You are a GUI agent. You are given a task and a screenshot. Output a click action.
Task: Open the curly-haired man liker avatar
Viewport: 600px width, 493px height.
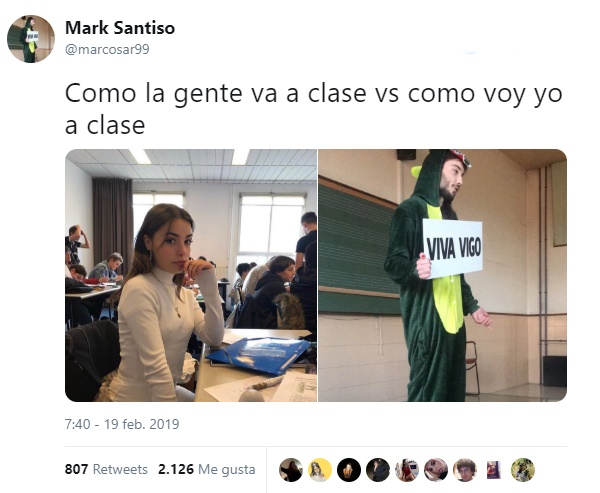(465, 470)
